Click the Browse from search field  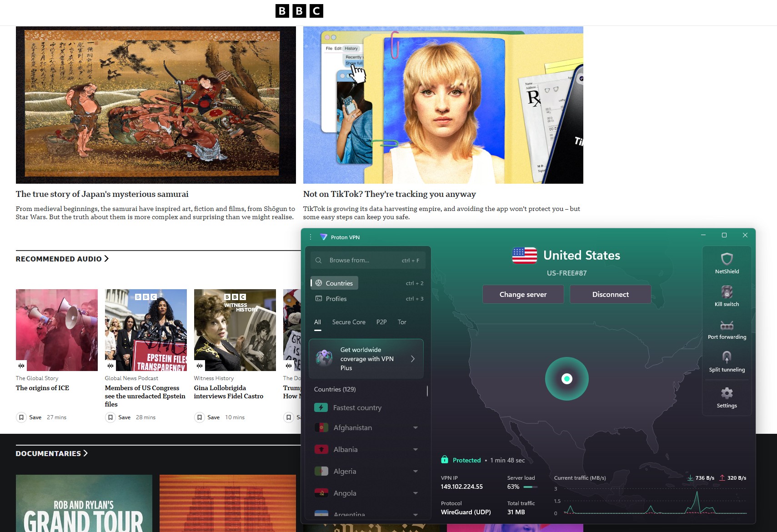point(368,260)
